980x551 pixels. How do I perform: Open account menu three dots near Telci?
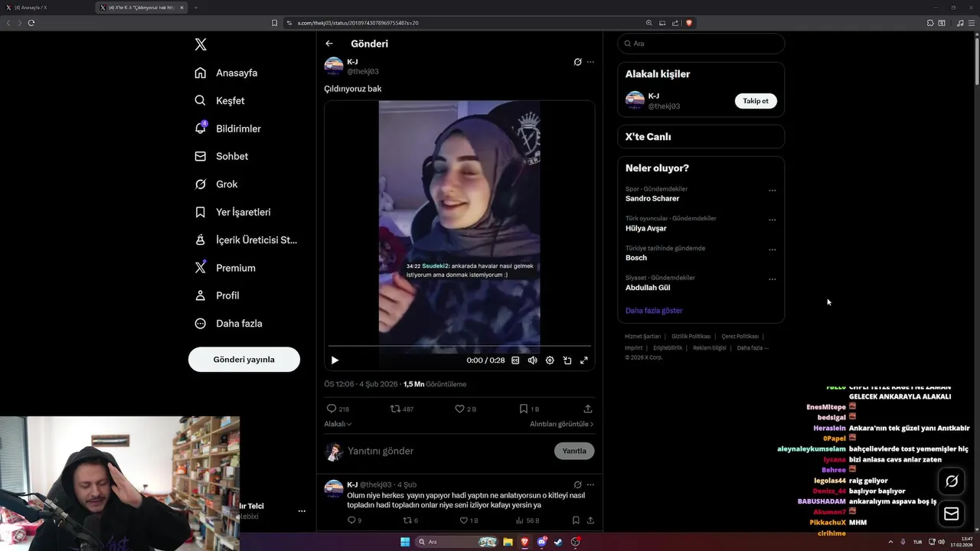point(302,511)
